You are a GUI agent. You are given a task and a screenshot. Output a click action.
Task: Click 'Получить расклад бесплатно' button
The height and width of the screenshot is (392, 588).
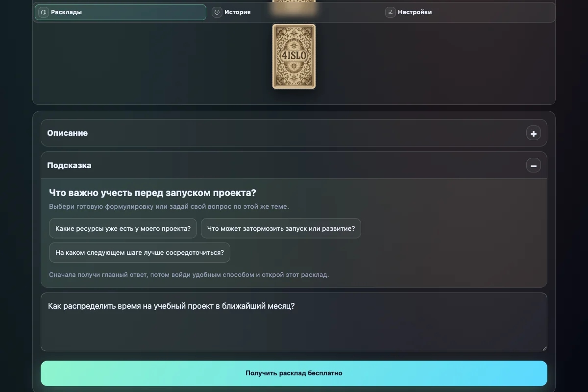point(294,373)
